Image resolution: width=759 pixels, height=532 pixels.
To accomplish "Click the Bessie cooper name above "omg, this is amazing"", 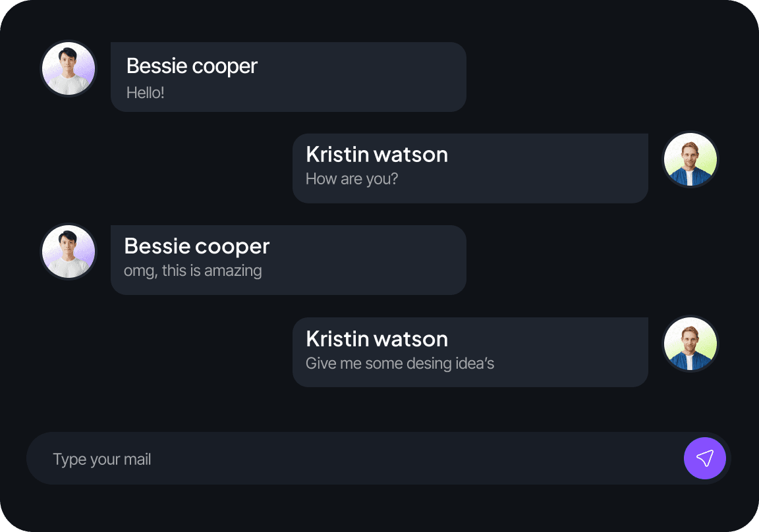I will tap(196, 246).
